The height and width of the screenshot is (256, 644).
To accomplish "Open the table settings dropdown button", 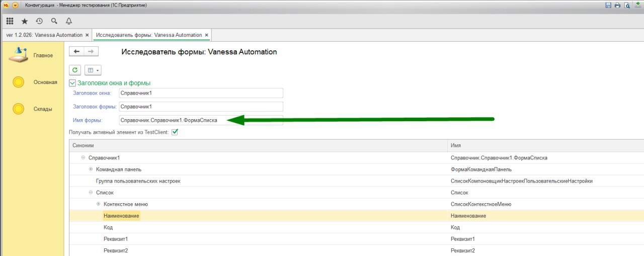I will point(93,70).
